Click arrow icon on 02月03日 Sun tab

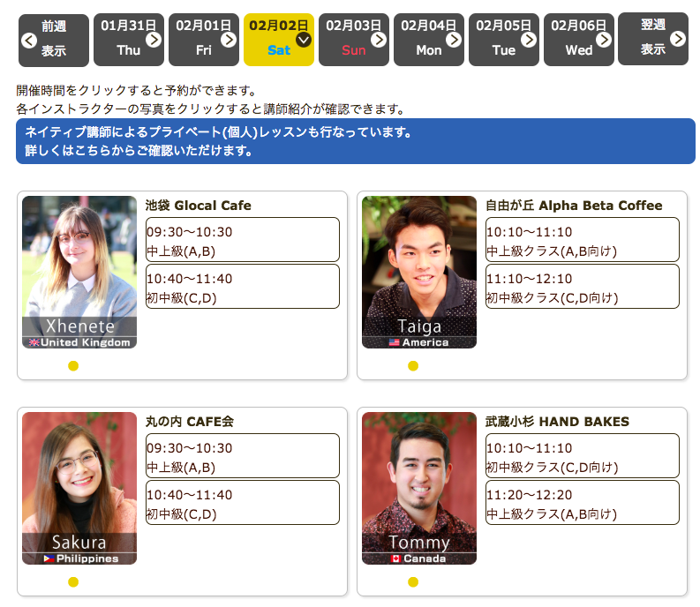[379, 40]
